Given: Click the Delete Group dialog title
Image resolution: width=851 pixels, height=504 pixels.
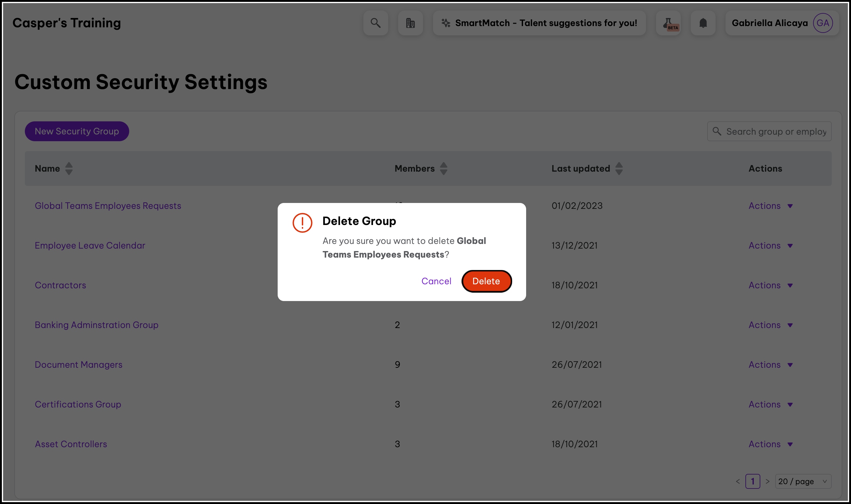Looking at the screenshot, I should coord(359,221).
